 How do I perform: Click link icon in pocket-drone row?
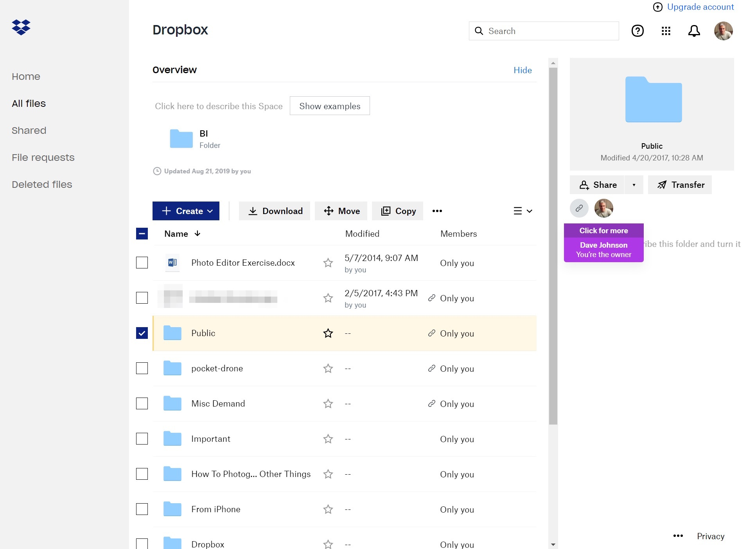tap(431, 368)
